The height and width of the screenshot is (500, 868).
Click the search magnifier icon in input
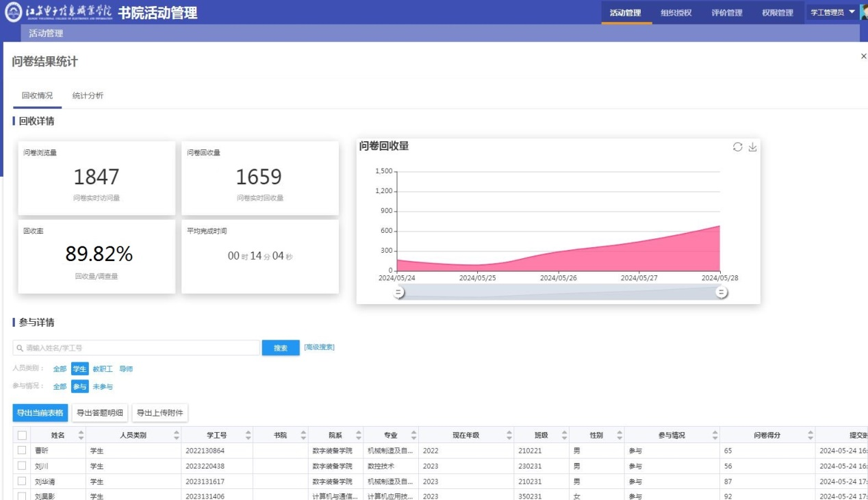coord(20,348)
